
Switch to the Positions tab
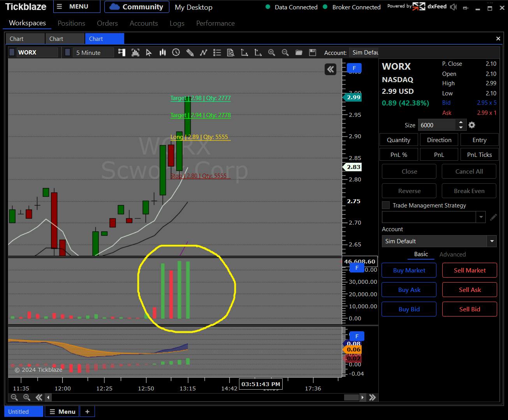[71, 23]
